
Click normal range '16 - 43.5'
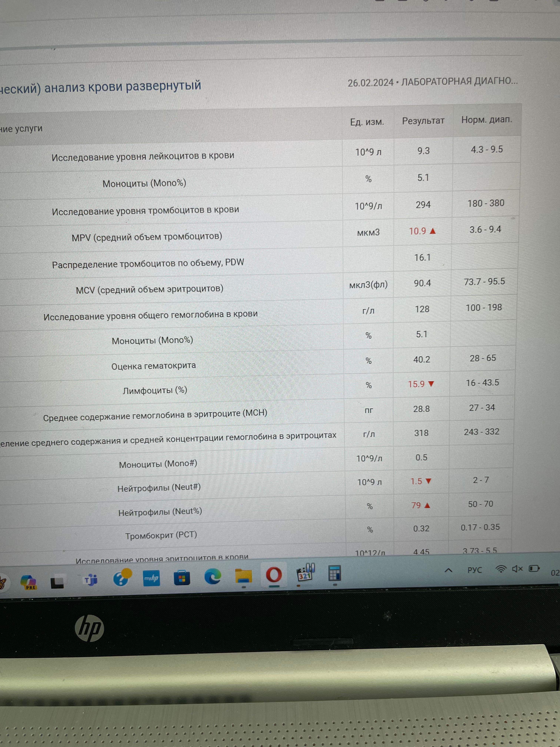tap(482, 383)
